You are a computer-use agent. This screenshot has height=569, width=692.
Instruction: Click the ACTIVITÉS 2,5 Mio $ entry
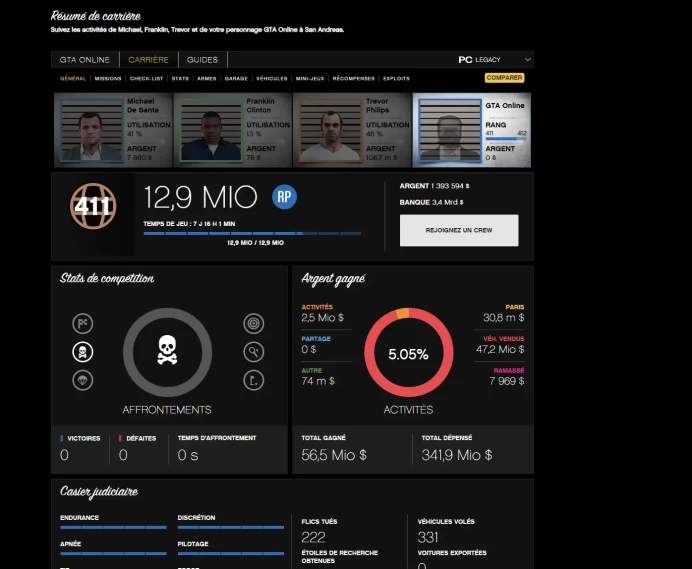point(323,313)
